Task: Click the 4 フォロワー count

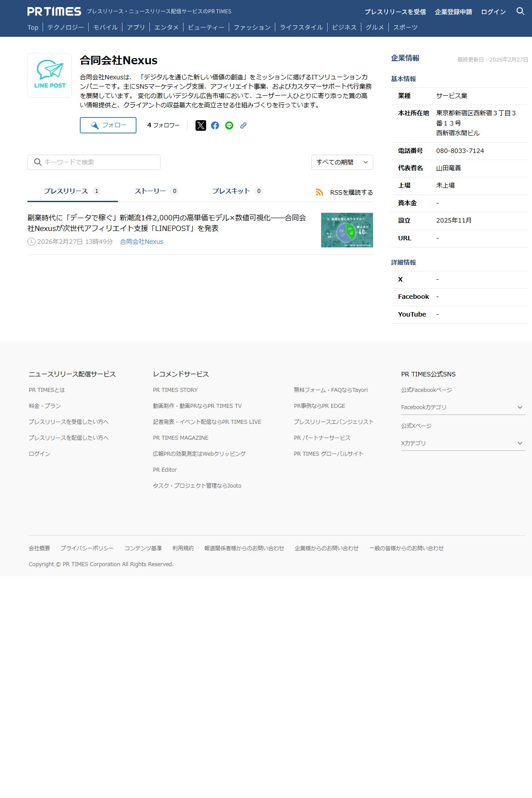Action: (x=164, y=125)
